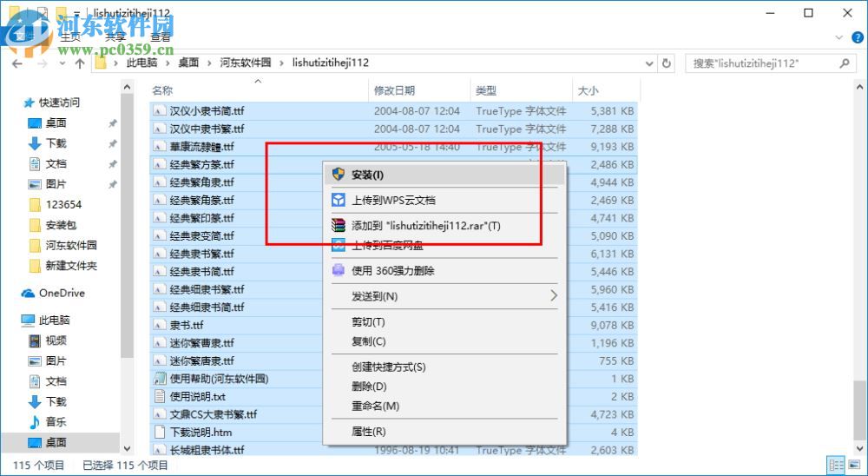868x476 pixels.
Task: Click the Install shield icon
Action: point(339,175)
